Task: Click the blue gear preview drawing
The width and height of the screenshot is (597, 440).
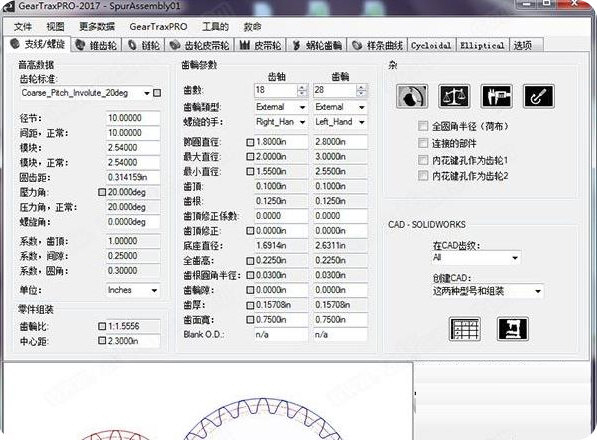Action: [263, 419]
